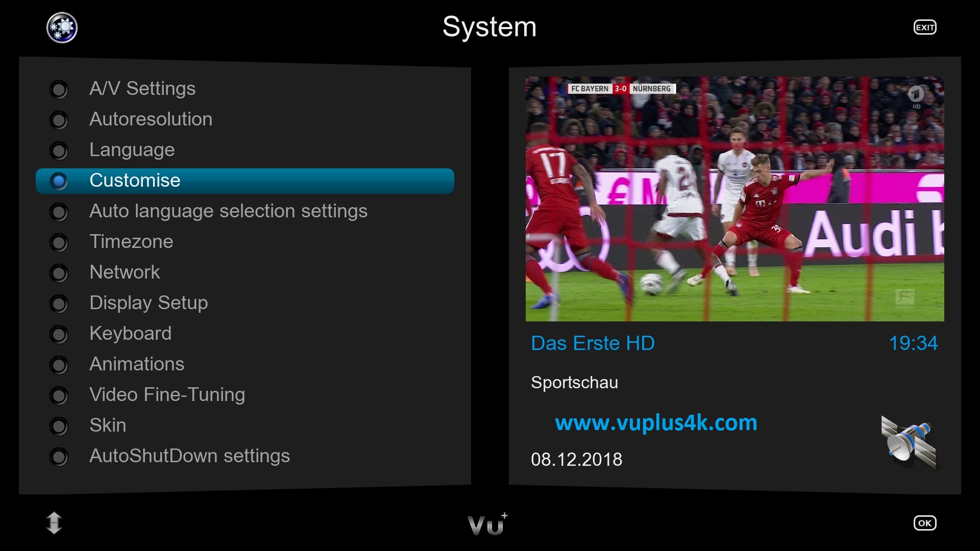Select the Customise radio bullet
980x551 pixels.
(59, 181)
